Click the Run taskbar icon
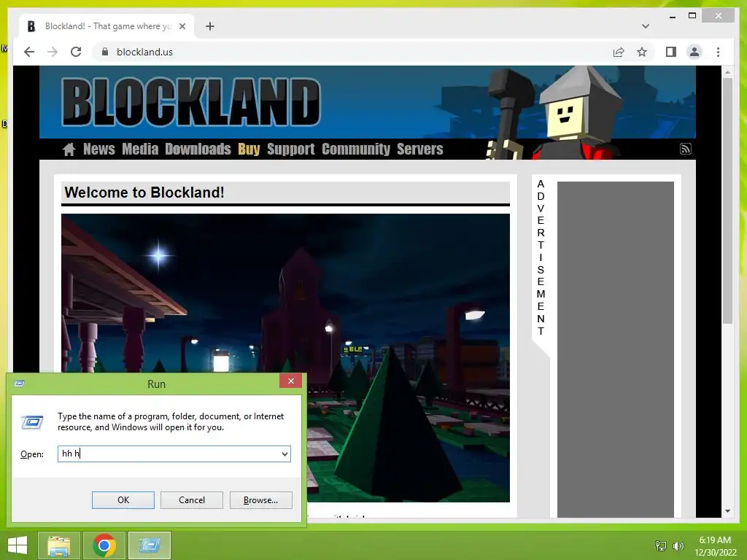This screenshot has height=560, width=747. pyautogui.click(x=150, y=545)
